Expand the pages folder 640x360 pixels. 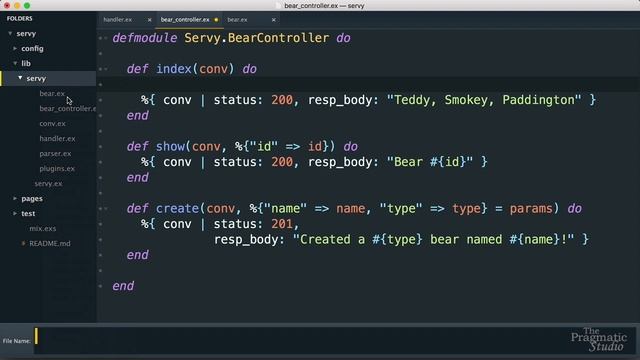coord(15,198)
